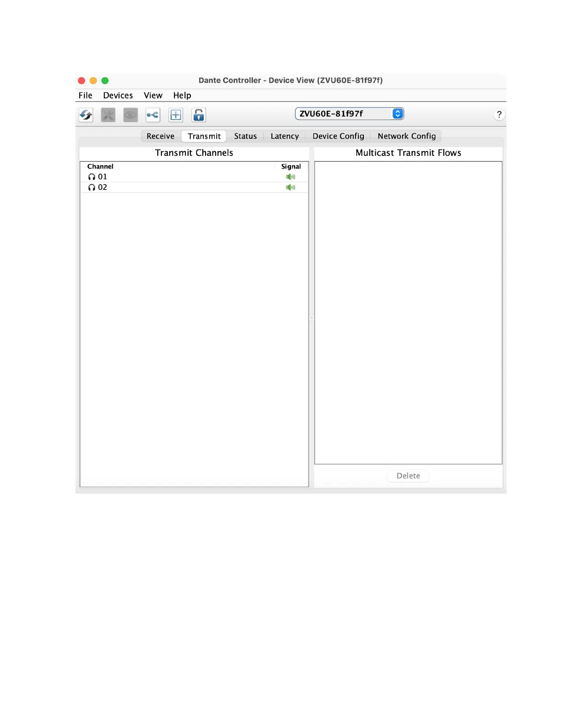Select transmit channel 01 label
This screenshot has height=728, width=563.
[x=103, y=177]
